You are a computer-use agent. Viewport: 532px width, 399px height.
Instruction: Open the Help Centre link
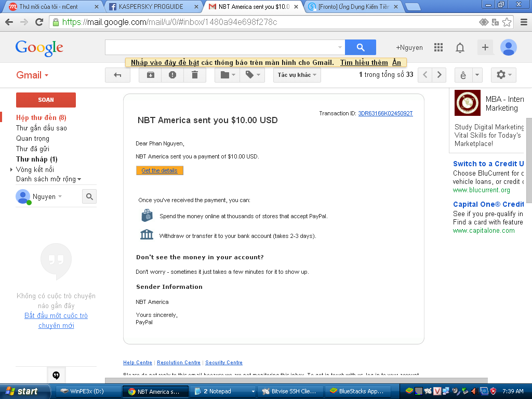(137, 362)
